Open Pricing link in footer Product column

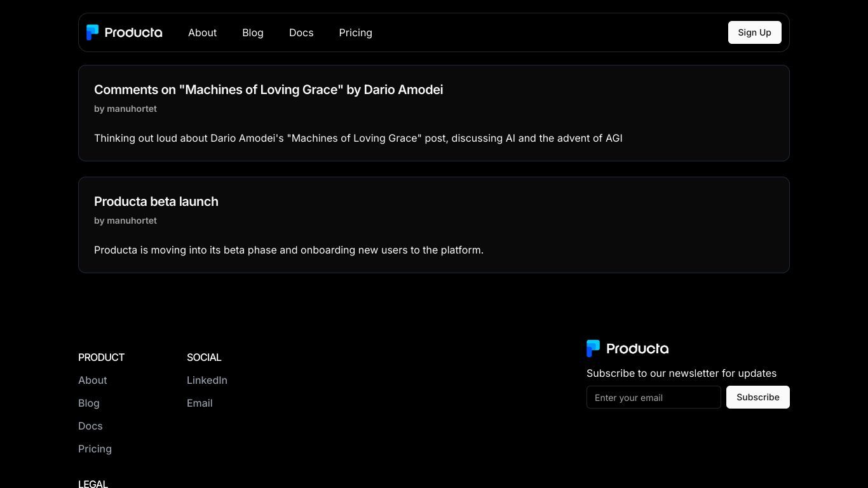(95, 449)
